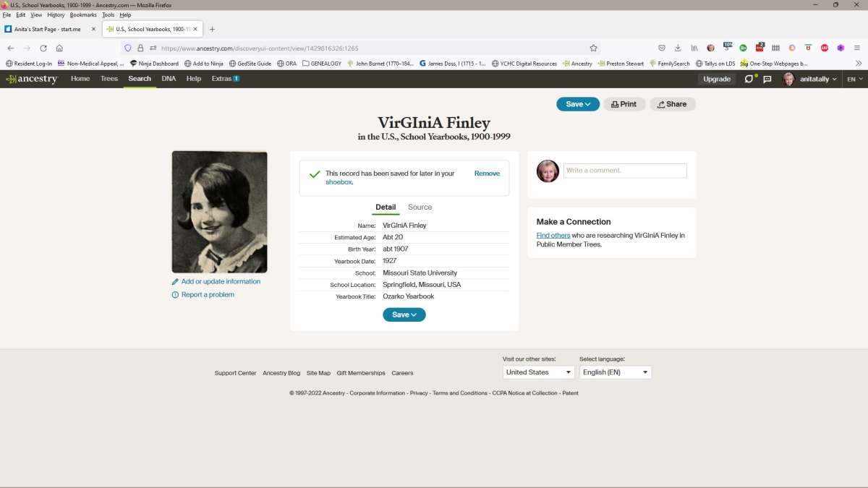Click the red ABP adblock extension icon
The height and width of the screenshot is (488, 868).
click(x=825, y=48)
